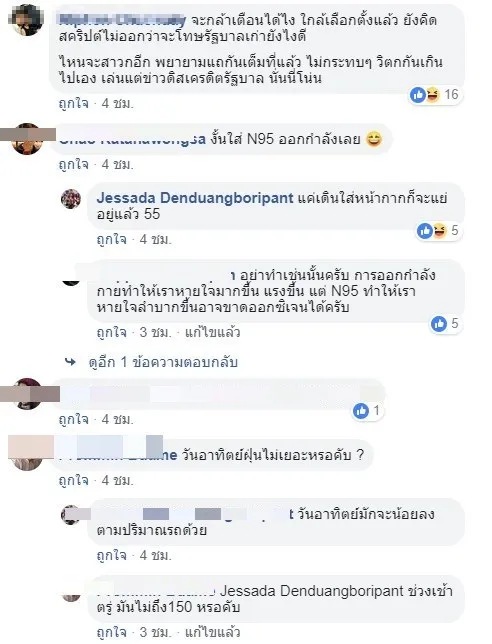
Task: Like reply about Sunday traffic volume
Action: click(x=112, y=556)
